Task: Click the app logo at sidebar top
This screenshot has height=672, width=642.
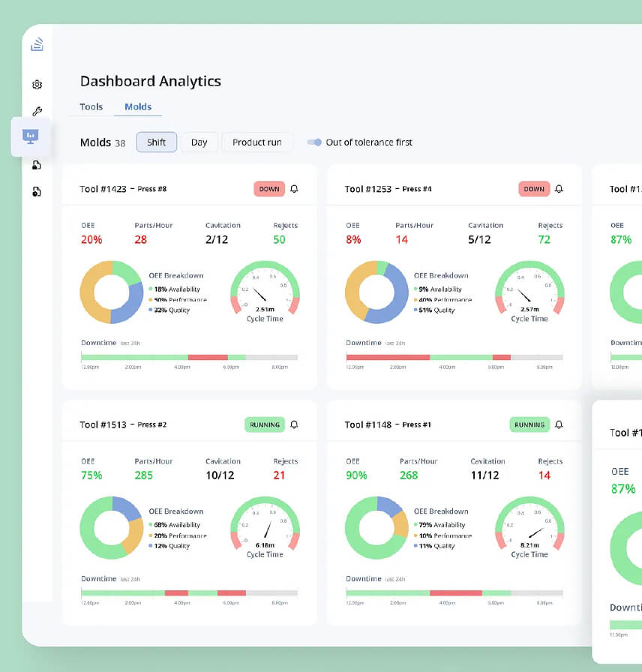Action: point(37,43)
